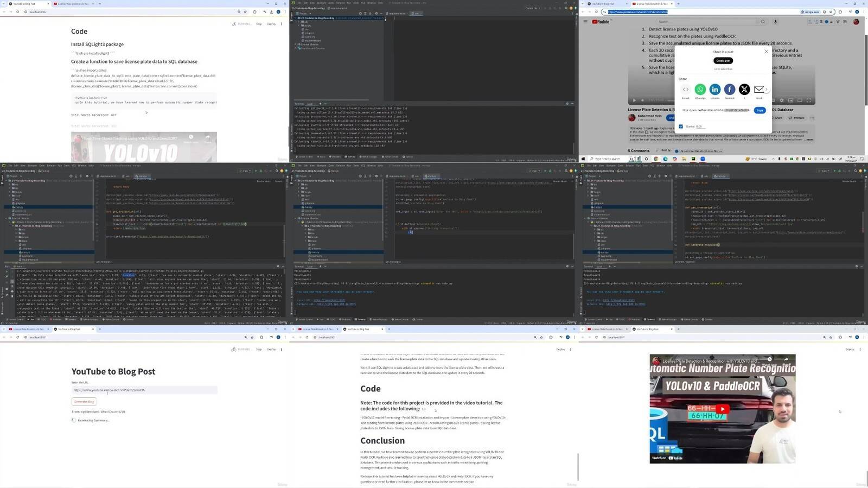The image size is (868, 488).
Task: Start voice search with the microphone icon
Action: tap(775, 22)
